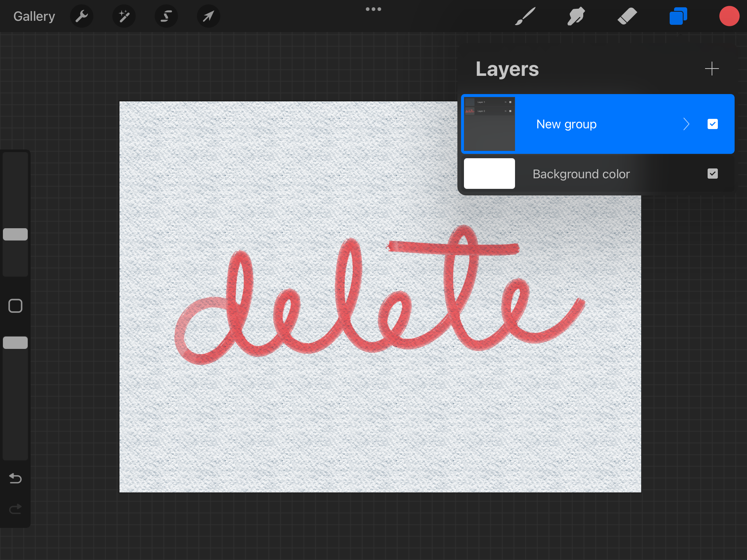747x560 pixels.
Task: Activate the Transform arrow tool
Action: point(208,16)
